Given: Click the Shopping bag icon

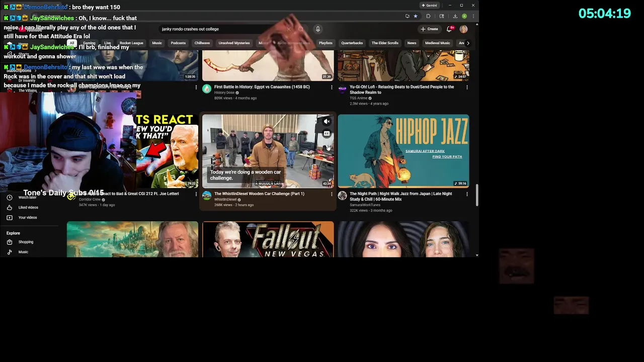Looking at the screenshot, I should click(10, 242).
